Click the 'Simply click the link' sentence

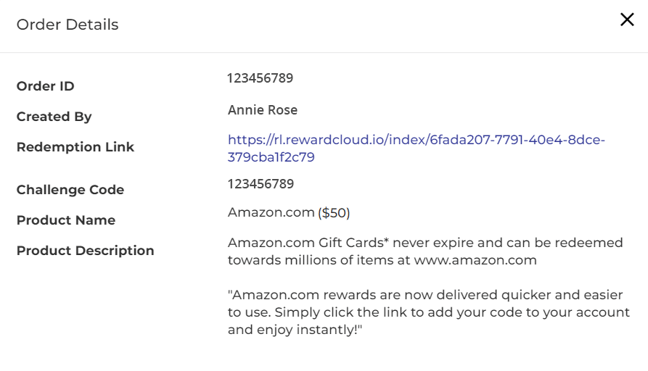coord(452,312)
